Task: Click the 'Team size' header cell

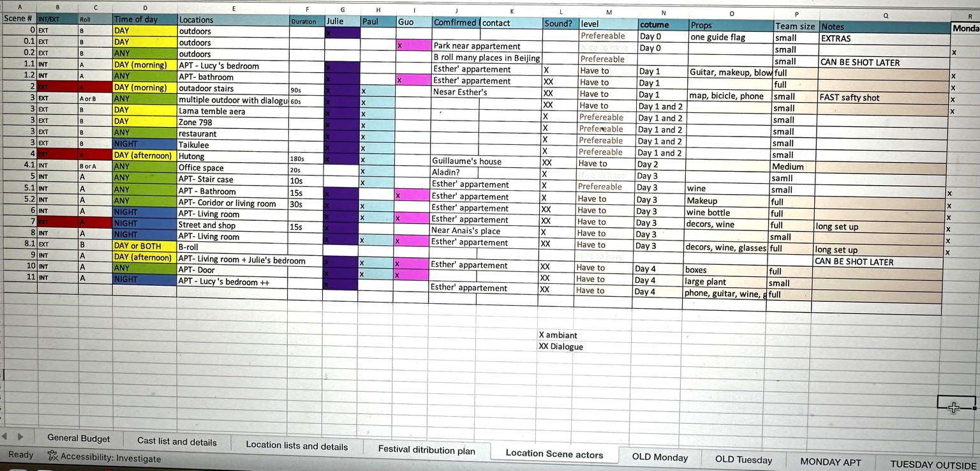Action: [x=796, y=26]
